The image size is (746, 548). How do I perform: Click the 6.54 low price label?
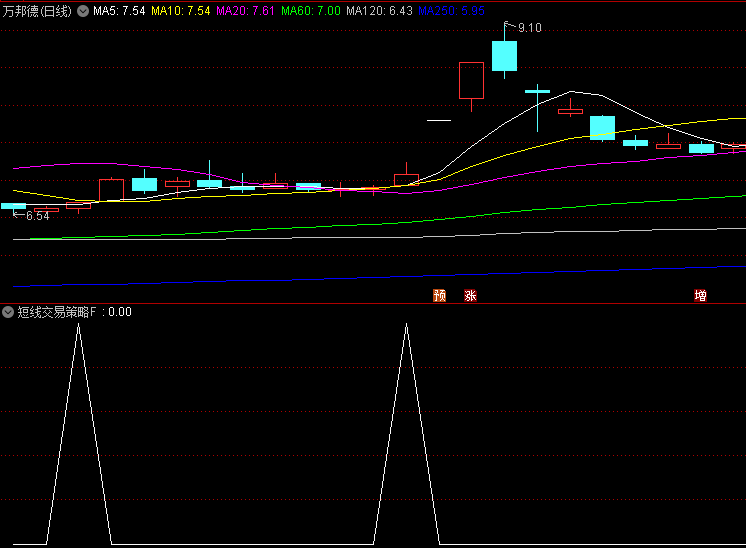point(38,216)
